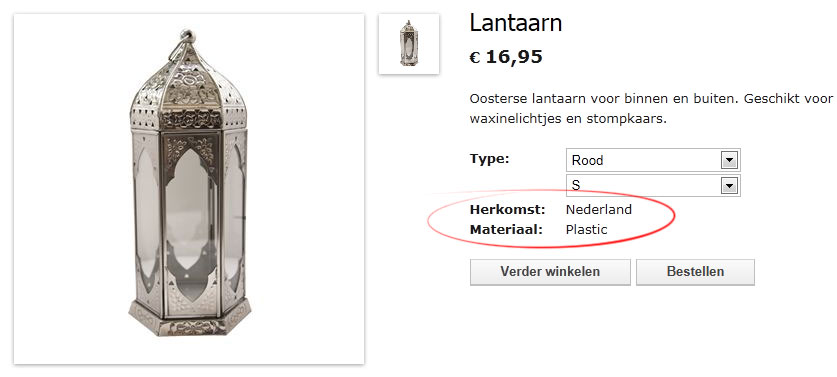Click the Oosterse lantaarn description text

(651, 108)
